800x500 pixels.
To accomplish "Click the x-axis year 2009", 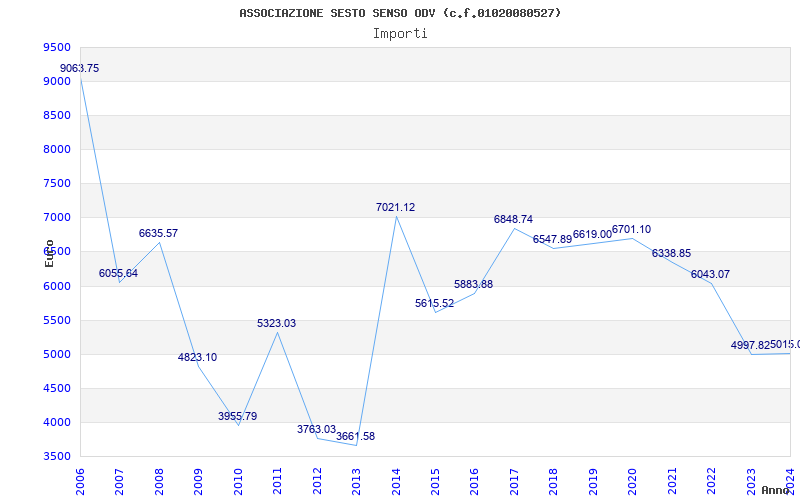I will (x=198, y=482).
